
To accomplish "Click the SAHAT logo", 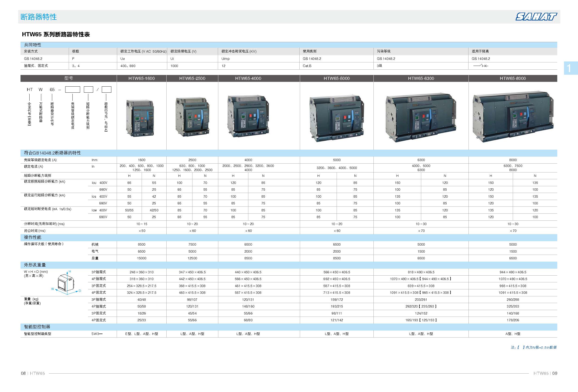I will click(536, 17).
